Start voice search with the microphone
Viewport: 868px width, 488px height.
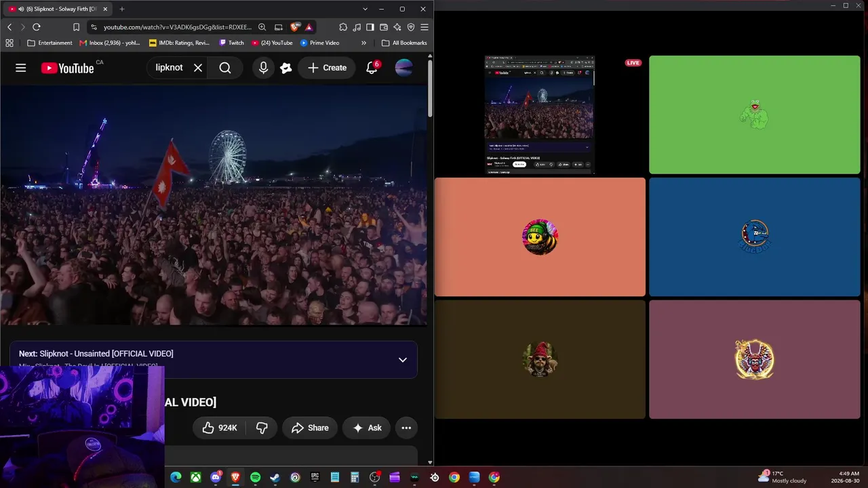[263, 68]
